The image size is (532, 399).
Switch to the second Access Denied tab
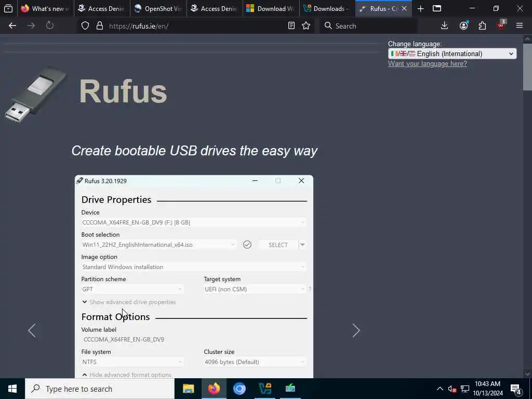(x=215, y=8)
